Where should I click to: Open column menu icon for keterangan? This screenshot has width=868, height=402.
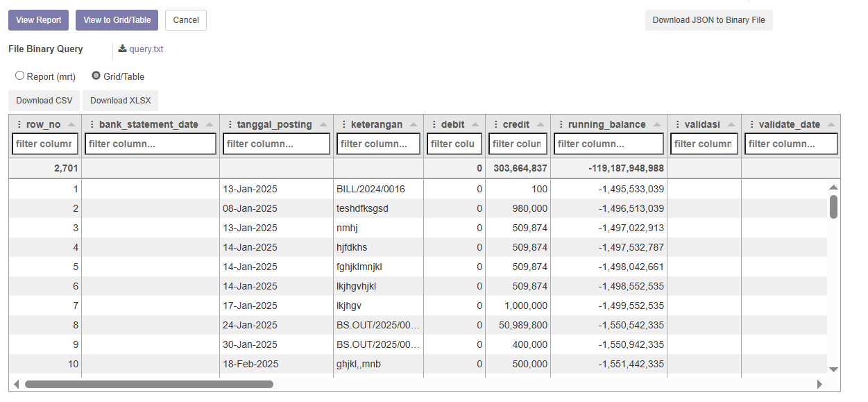click(x=343, y=125)
